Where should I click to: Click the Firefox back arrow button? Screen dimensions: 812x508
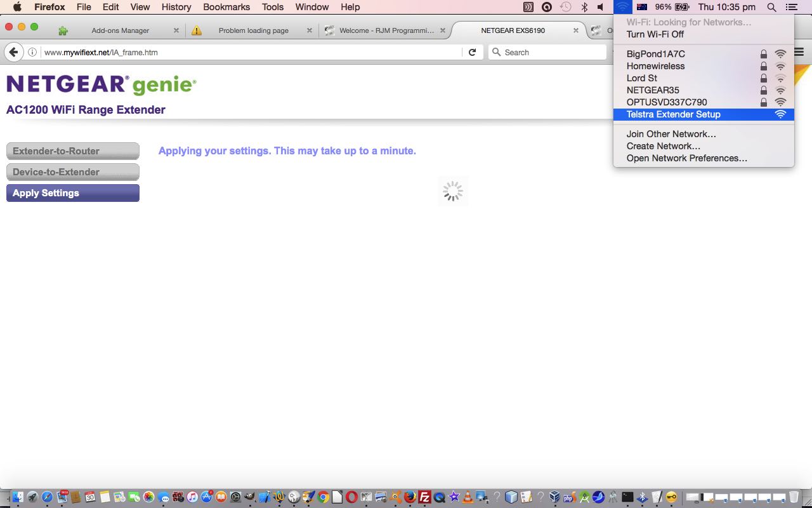tap(14, 52)
